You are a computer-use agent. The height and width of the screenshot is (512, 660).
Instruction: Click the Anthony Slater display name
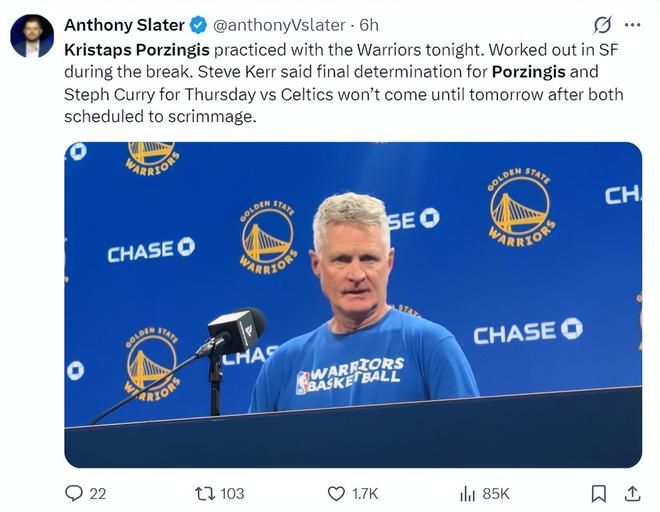[x=123, y=24]
